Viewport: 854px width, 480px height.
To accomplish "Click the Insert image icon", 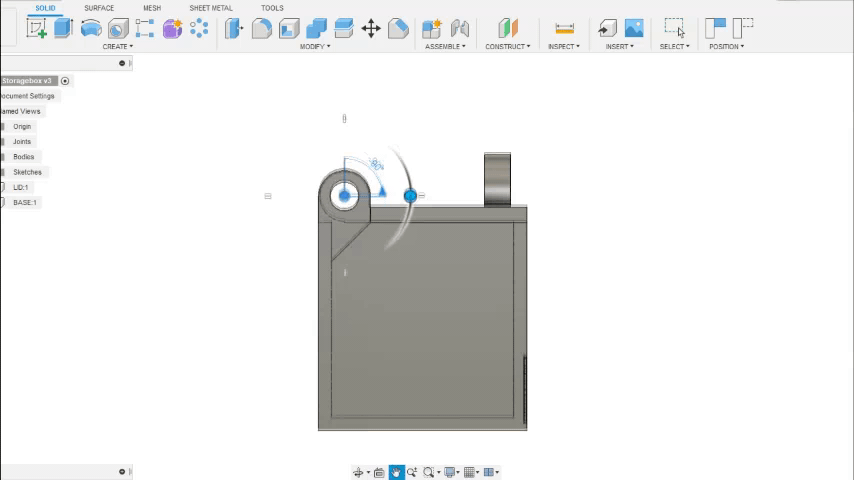I will click(x=634, y=28).
